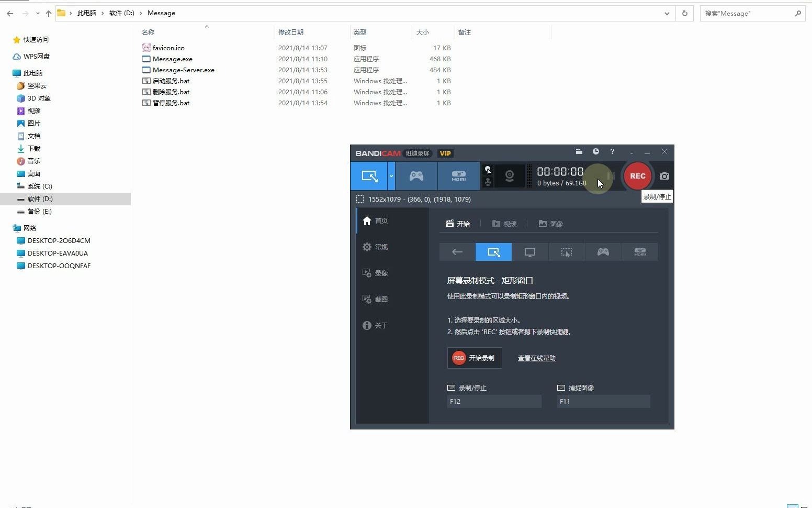Open 录像 settings in Bandicam sidebar
Screen dimensions: 812x508
392,273
